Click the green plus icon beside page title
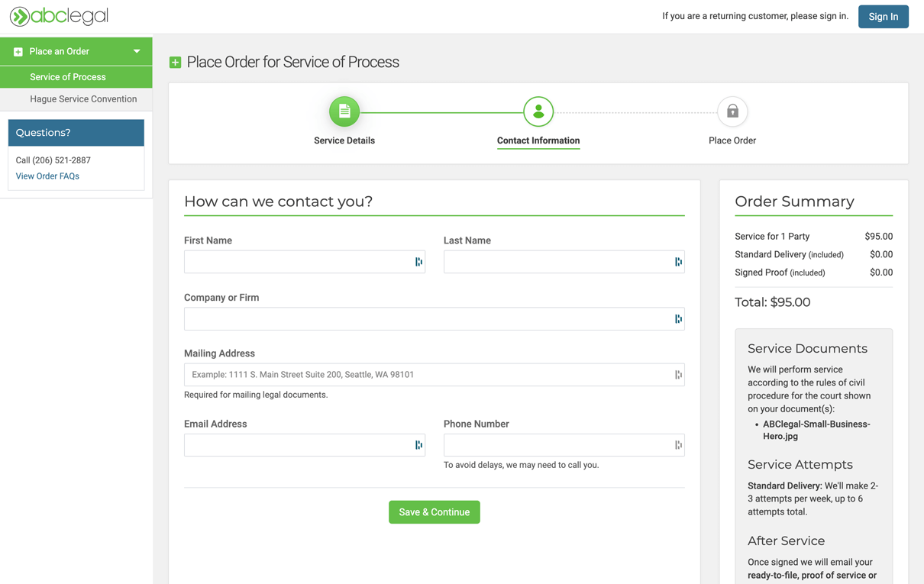924x584 pixels. (176, 63)
